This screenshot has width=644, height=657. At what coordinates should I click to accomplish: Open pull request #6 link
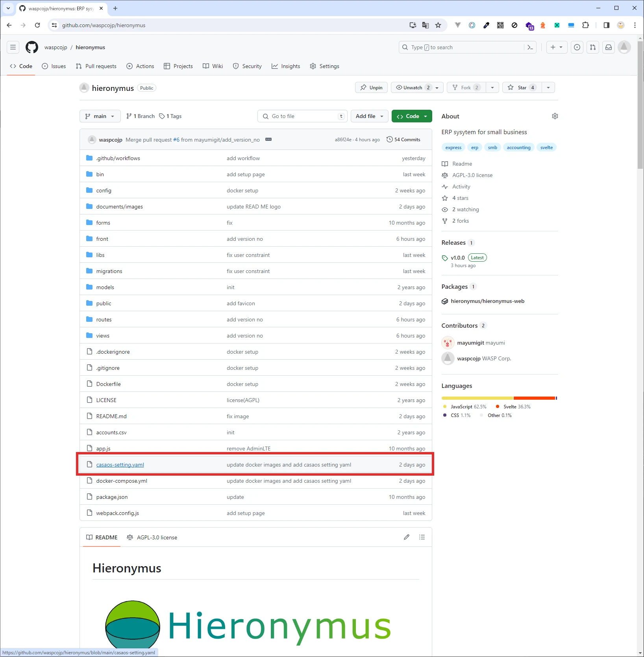(x=176, y=140)
